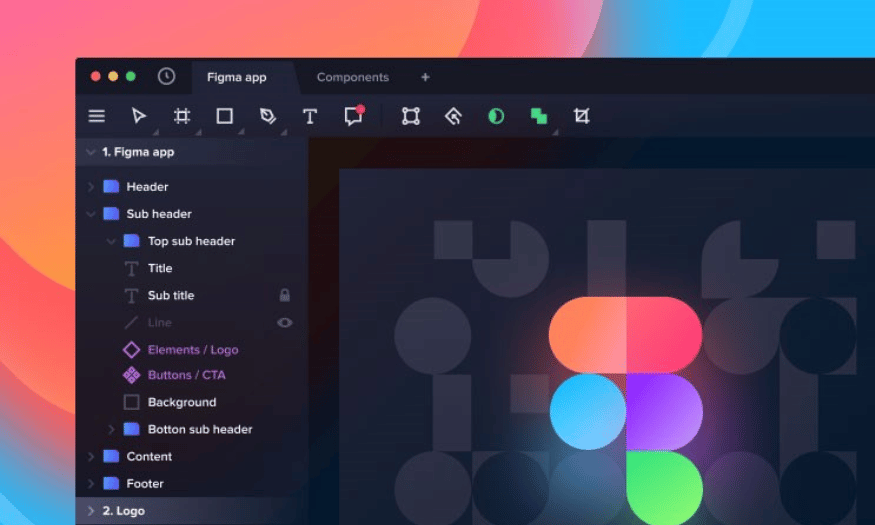Toggle visibility of the Line layer
Viewport: 875px width, 525px height.
(285, 323)
